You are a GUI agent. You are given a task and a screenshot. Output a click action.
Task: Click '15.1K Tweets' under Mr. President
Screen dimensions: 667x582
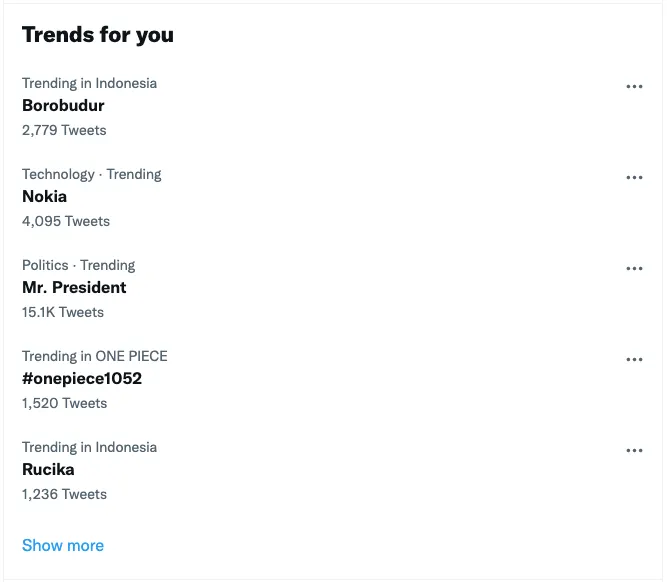63,312
